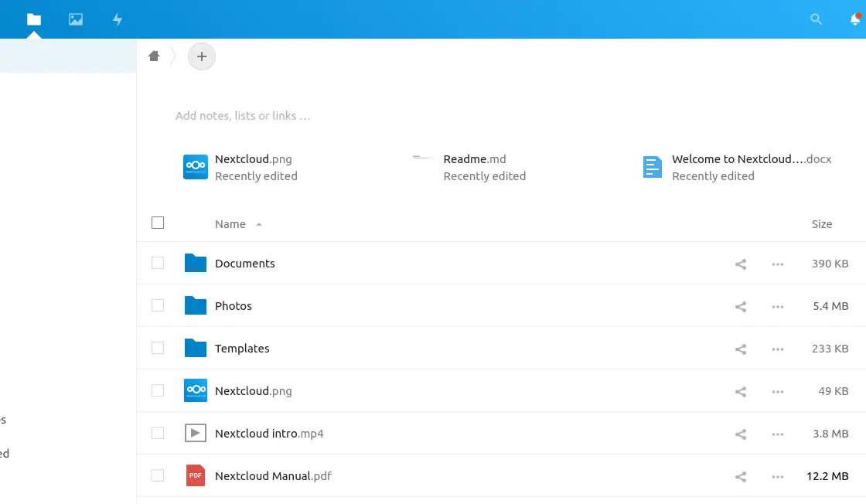The width and height of the screenshot is (866, 504).
Task: Share the Nextcloud.png file
Action: (x=741, y=391)
